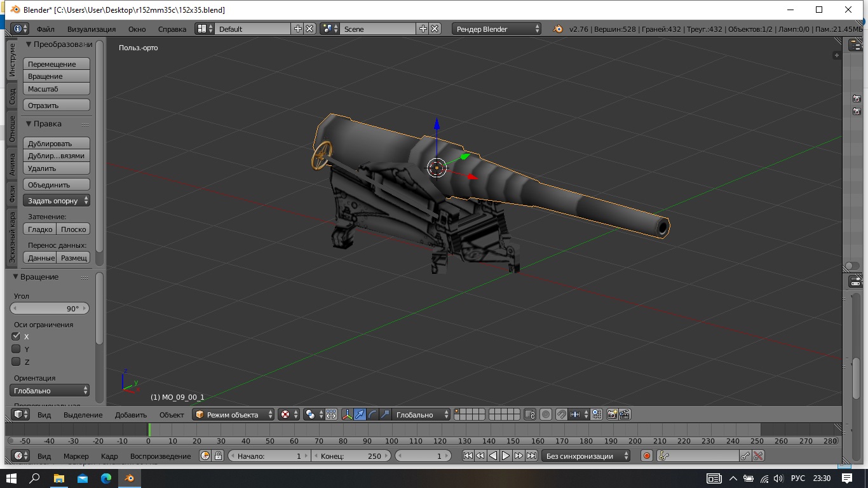Click the OpenGL render image camera icon

point(612,414)
